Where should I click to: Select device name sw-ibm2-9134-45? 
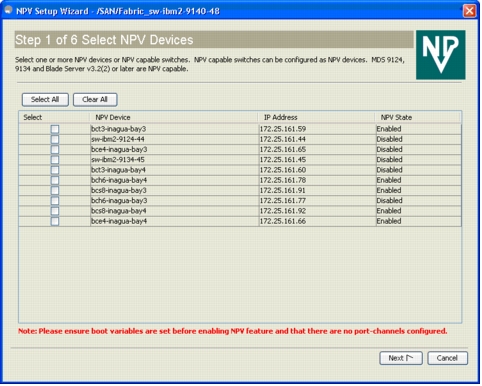(x=118, y=160)
